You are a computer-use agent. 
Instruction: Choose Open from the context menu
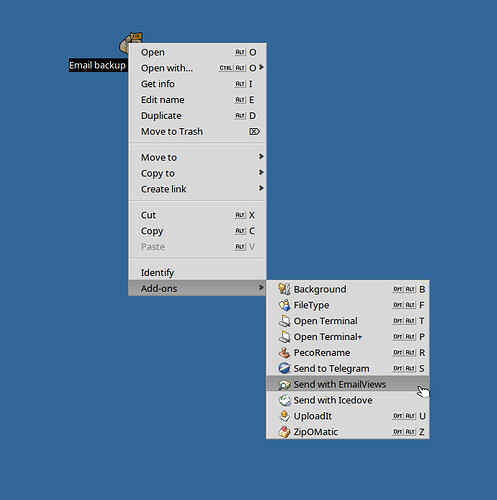[197, 52]
